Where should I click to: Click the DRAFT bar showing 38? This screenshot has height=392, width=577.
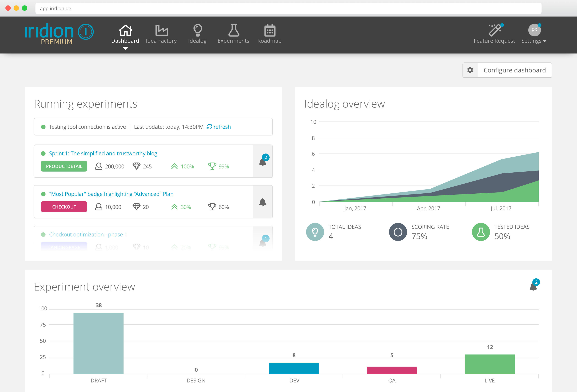[x=99, y=343]
